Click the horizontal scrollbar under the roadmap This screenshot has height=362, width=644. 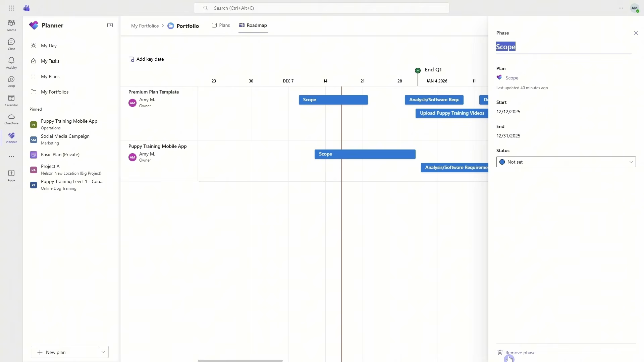pos(240,361)
